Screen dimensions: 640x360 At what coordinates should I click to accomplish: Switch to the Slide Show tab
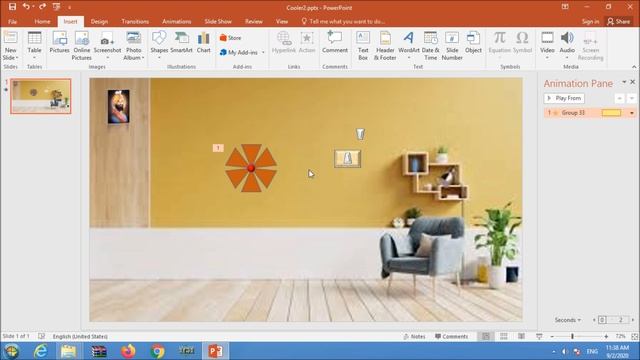click(218, 21)
